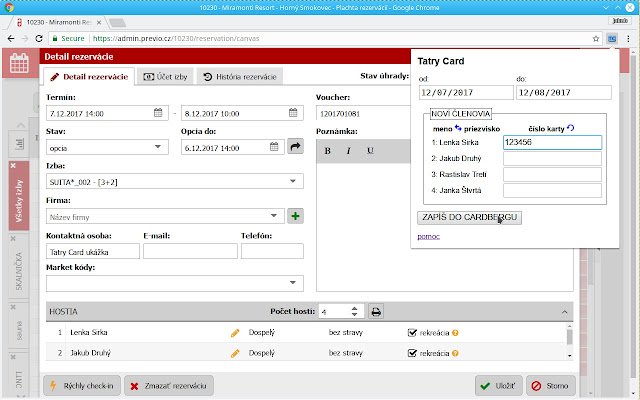Open Chrome's three-dot menu
This screenshot has height=400, width=640.
(x=628, y=38)
